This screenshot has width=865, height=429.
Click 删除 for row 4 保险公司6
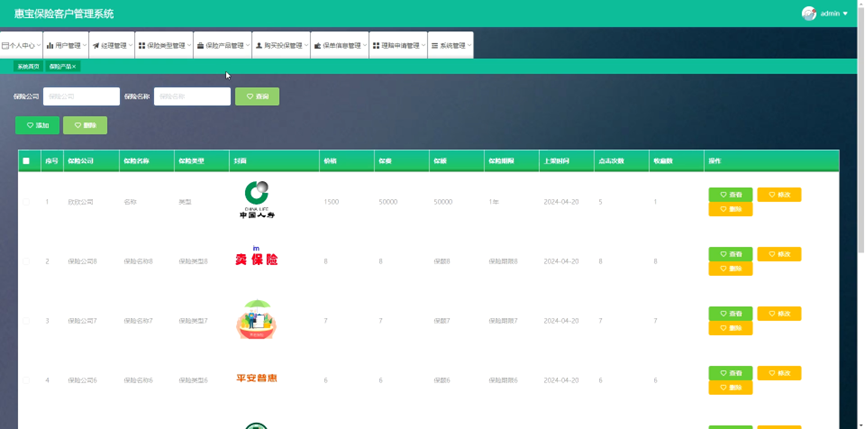click(x=730, y=388)
